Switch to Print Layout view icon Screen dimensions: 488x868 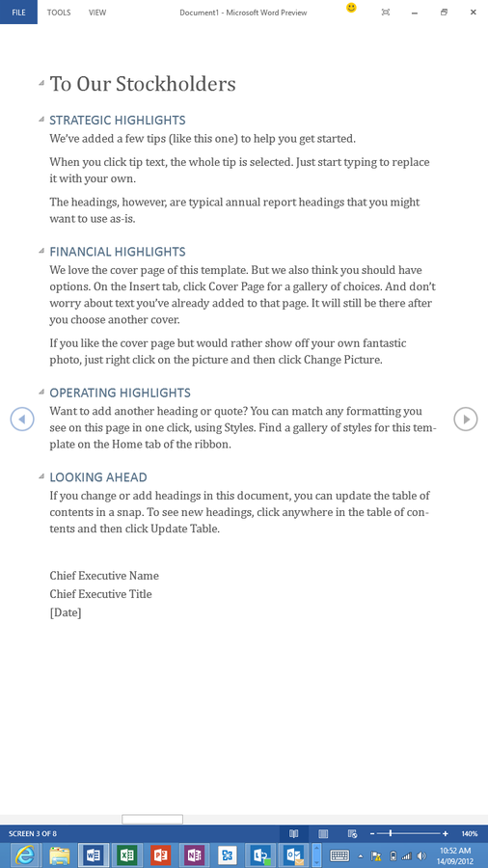pyautogui.click(x=324, y=833)
